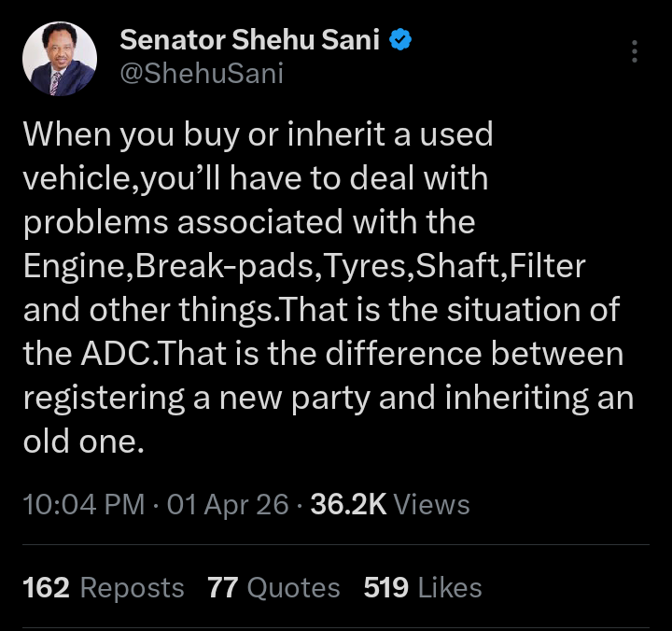
Task: Show the 77 Quotes list
Action: pos(273,587)
